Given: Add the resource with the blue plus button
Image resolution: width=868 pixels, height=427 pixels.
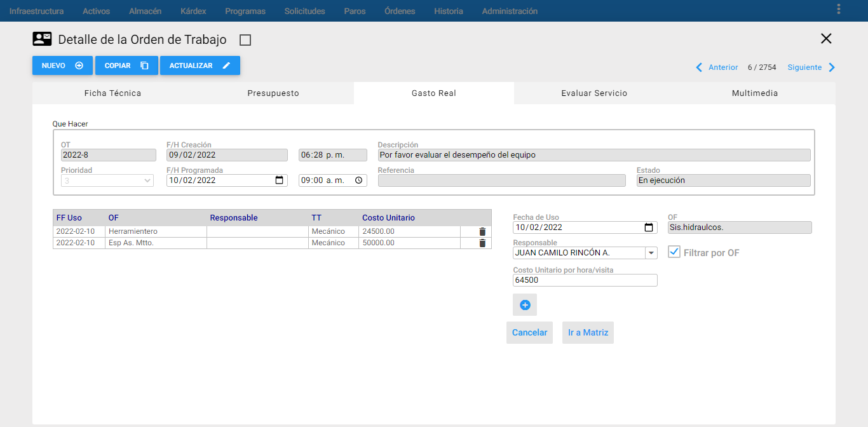Looking at the screenshot, I should coord(525,305).
